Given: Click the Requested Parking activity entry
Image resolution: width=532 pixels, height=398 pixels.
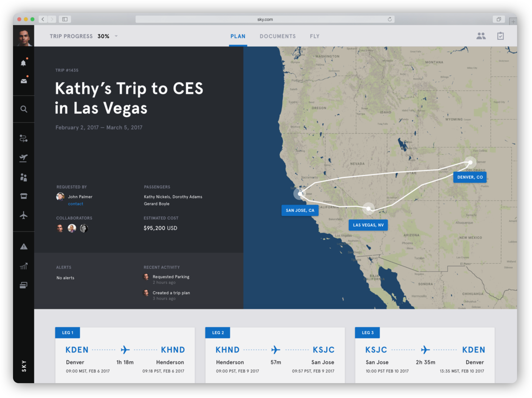Looking at the screenshot, I should coord(166,279).
